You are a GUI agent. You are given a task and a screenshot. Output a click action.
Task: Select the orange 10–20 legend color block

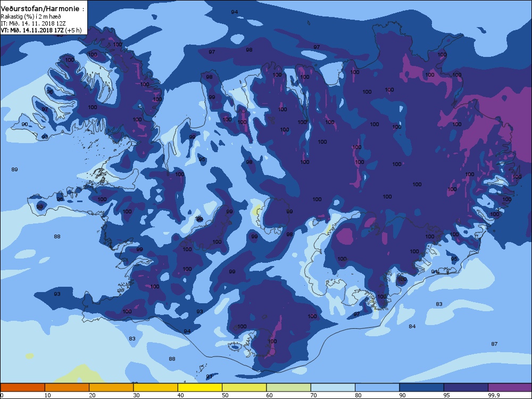coord(67,387)
